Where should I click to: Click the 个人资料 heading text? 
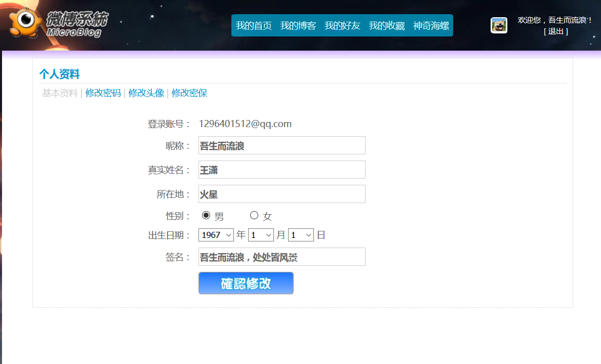coord(59,74)
